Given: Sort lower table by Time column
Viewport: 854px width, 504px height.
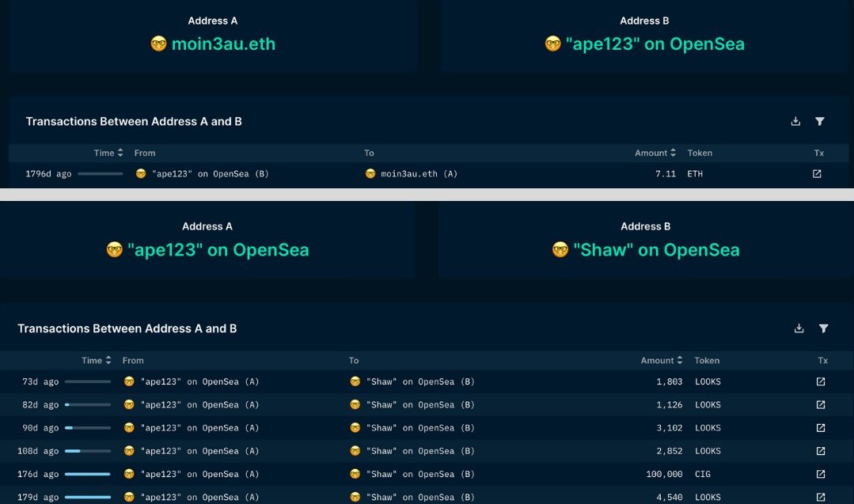Looking at the screenshot, I should tap(97, 360).
